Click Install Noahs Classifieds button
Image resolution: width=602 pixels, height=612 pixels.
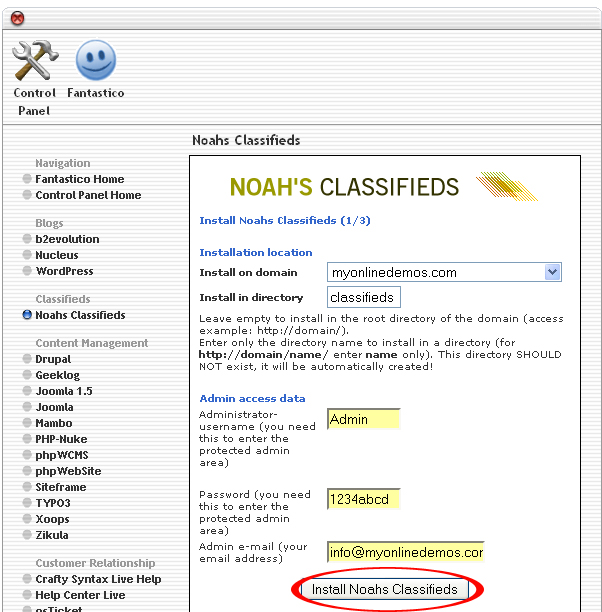coord(385,589)
